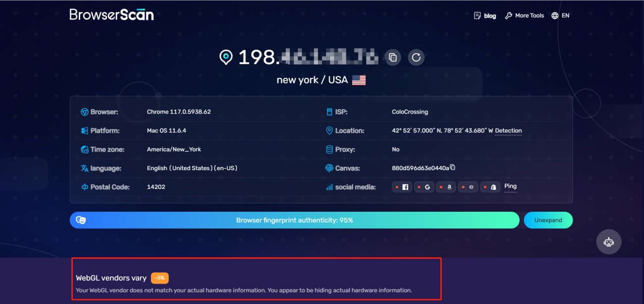Click the America/New_York time zone value

tap(174, 150)
